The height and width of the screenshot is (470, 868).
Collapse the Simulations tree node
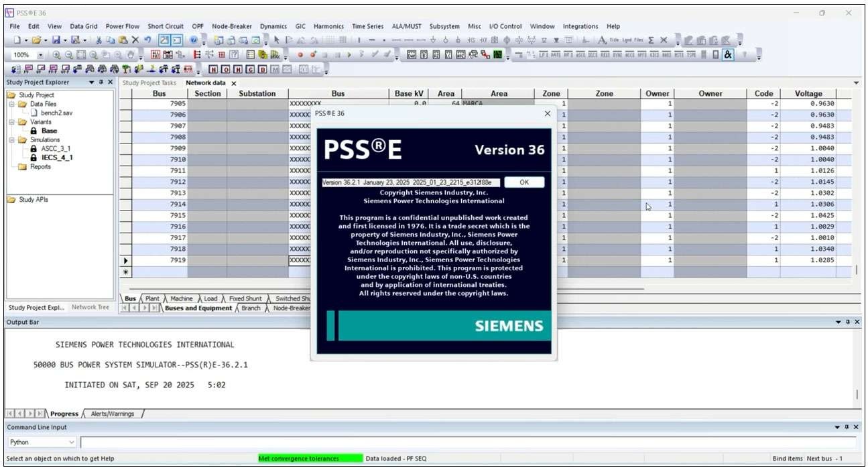11,139
